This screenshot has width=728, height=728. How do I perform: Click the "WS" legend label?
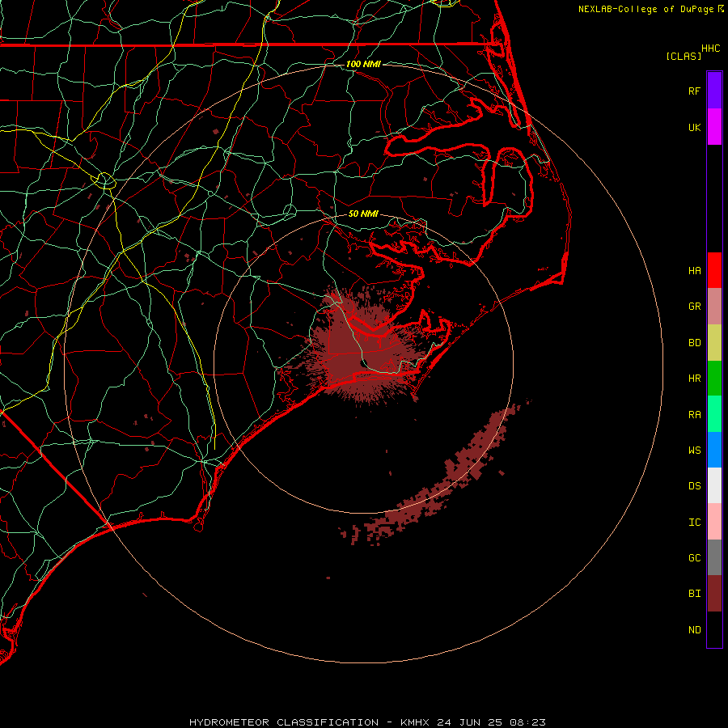click(694, 450)
